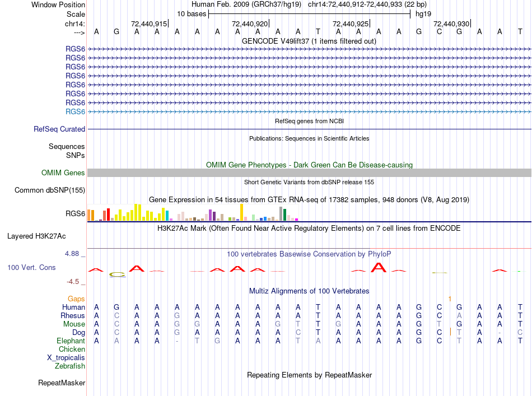Click the Publications: Sequences in Scientific Articles title
This screenshot has height=396, width=532.
(x=309, y=138)
